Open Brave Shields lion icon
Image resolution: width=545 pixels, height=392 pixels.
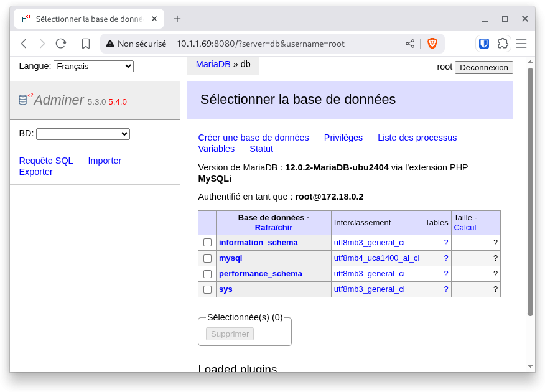point(432,44)
